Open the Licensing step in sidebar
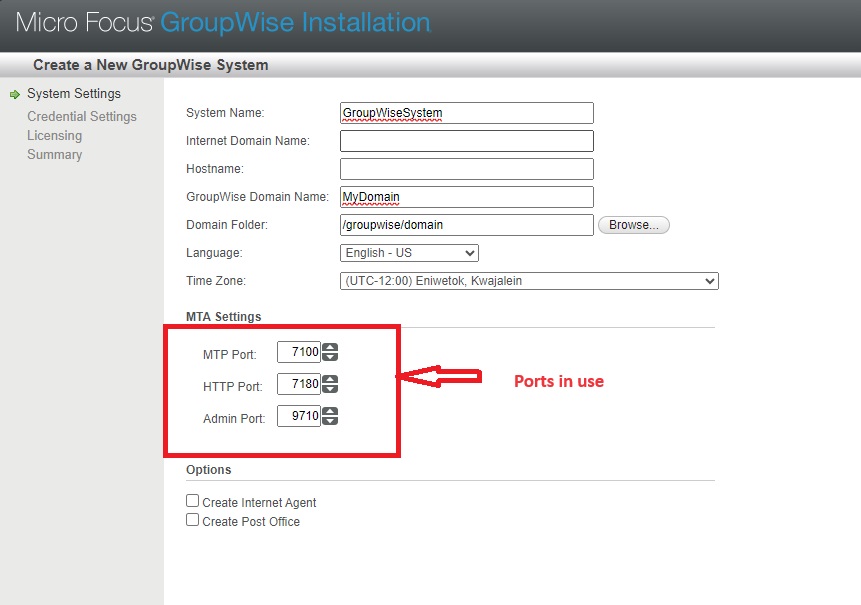Viewport: 861px width, 605px height. coord(55,136)
